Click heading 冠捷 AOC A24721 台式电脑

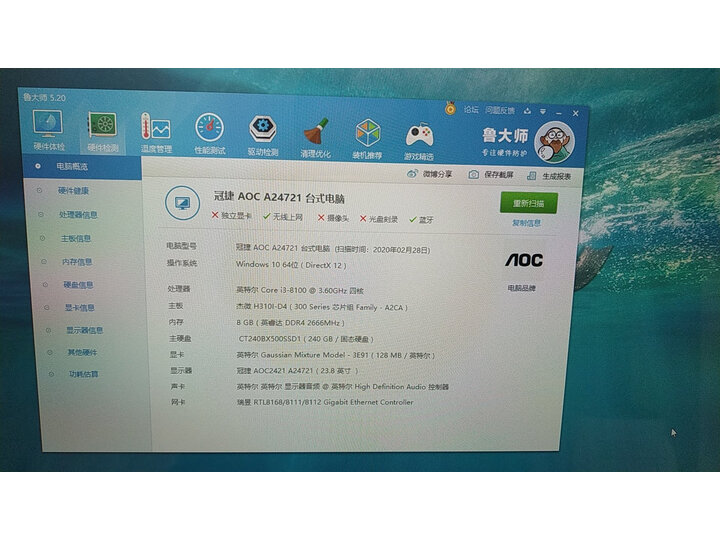(x=279, y=197)
